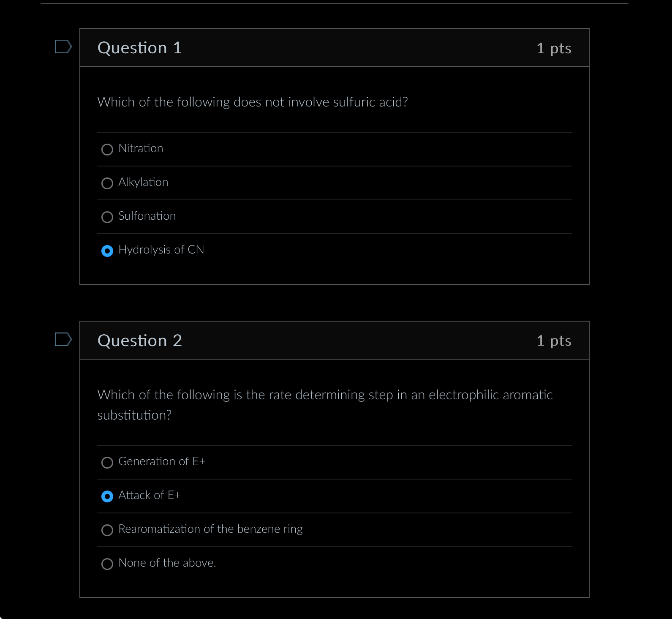Click the flag icon beside Question 2
Viewport: 672px width, 619px height.
click(63, 340)
